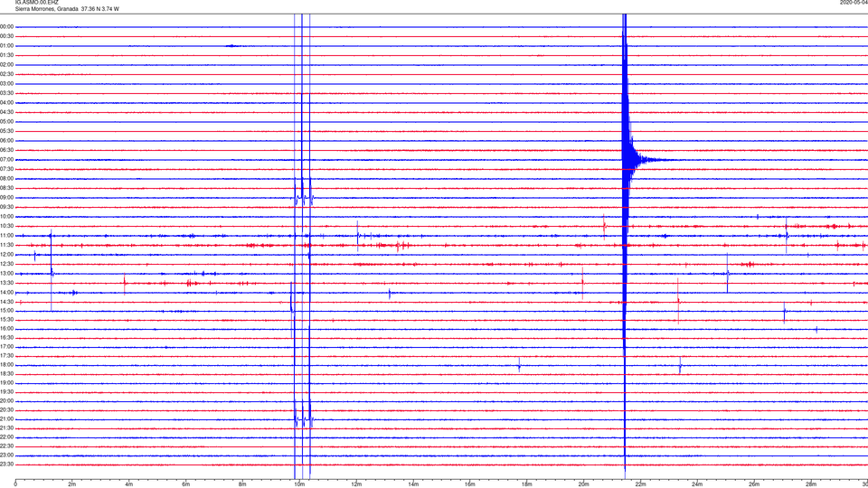Select the 06:30 trace label
The image size is (868, 488).
(x=6, y=150)
